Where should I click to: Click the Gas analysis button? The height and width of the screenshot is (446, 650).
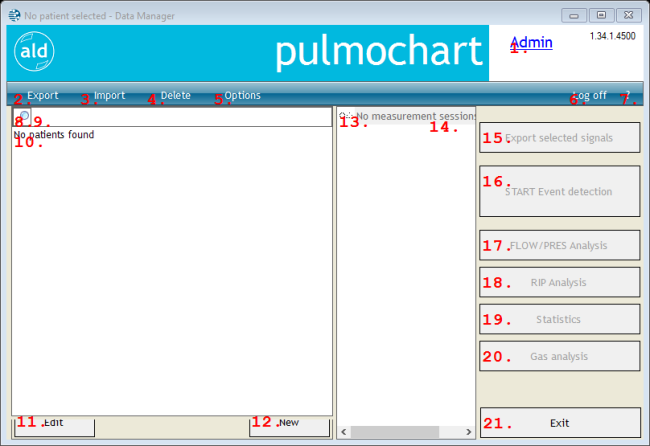click(559, 356)
